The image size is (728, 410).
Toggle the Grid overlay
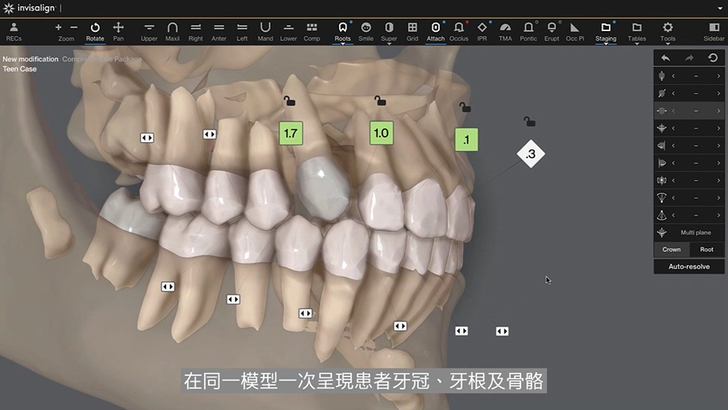tap(412, 32)
